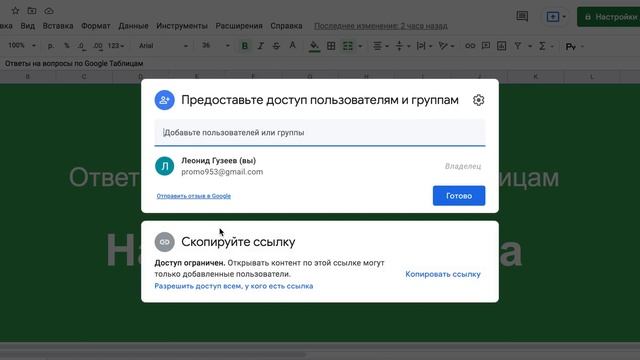Open the font size 36 dropdown
The image size is (640, 360).
pyautogui.click(x=216, y=46)
